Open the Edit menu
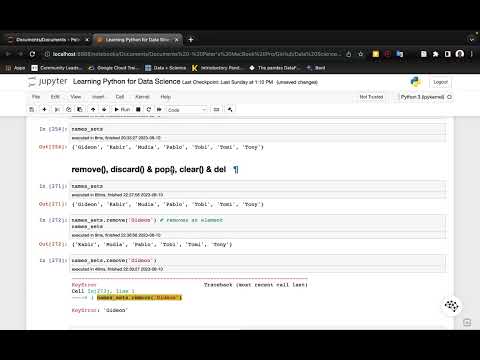The image size is (480, 360). coord(55,97)
